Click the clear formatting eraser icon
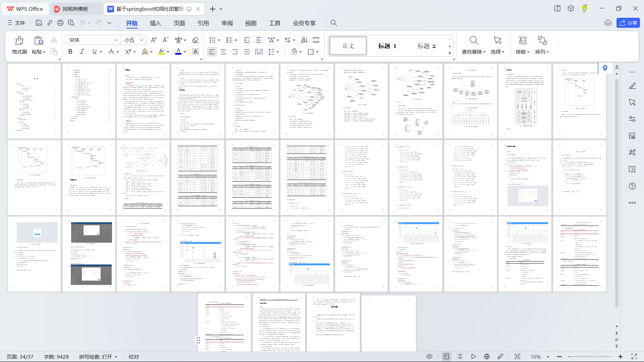 pos(195,40)
